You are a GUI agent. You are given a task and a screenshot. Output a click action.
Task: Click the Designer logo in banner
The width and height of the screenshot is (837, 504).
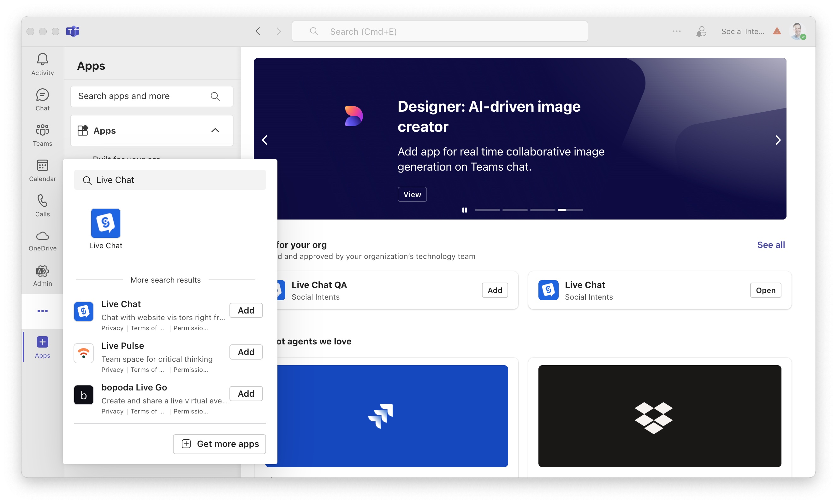[353, 116]
